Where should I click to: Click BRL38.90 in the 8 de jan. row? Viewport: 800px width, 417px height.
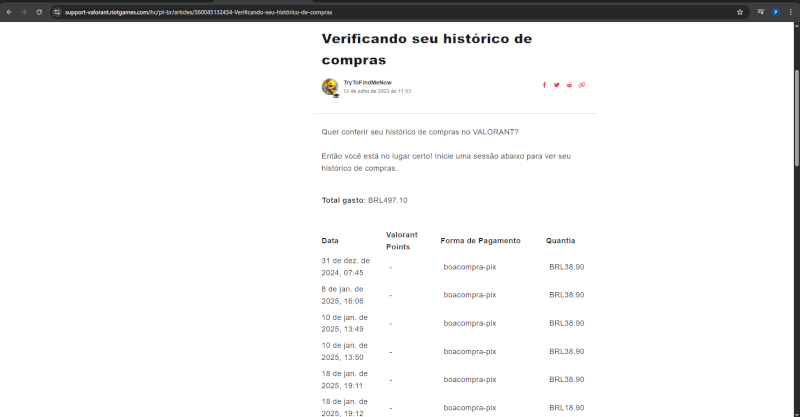click(x=566, y=295)
